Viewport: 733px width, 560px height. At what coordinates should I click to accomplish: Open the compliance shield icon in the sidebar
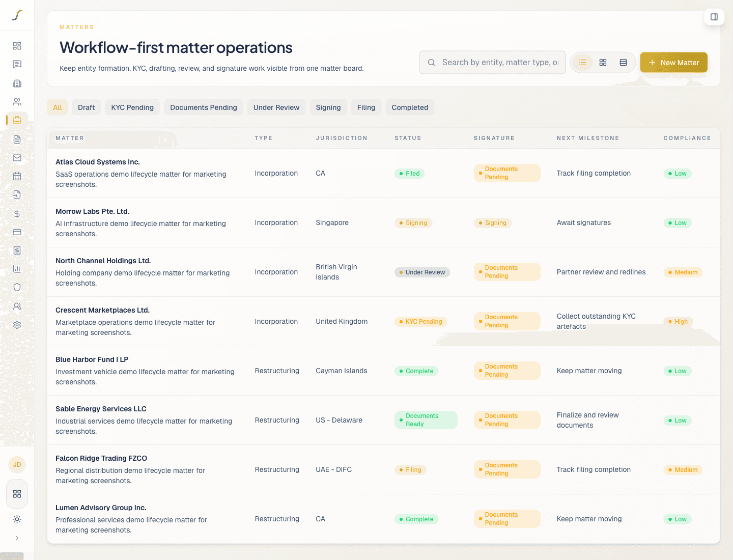[x=17, y=288]
